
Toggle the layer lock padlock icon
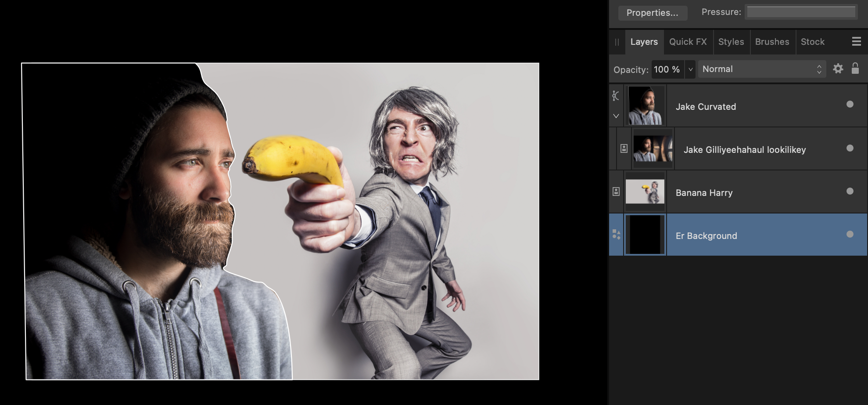tap(855, 69)
